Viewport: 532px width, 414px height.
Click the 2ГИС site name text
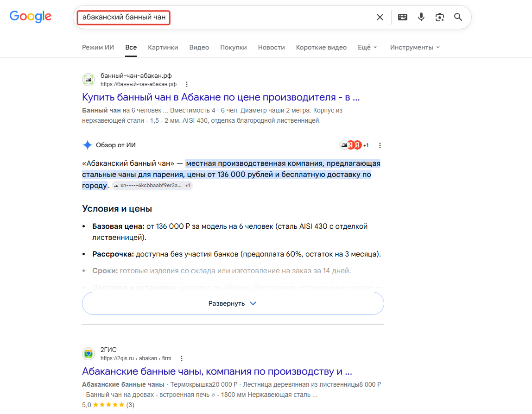[108, 350]
